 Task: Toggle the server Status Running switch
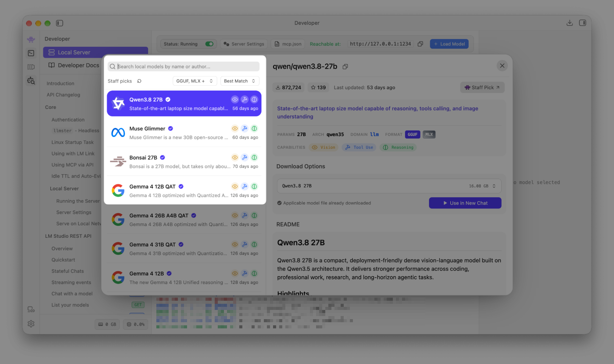209,44
